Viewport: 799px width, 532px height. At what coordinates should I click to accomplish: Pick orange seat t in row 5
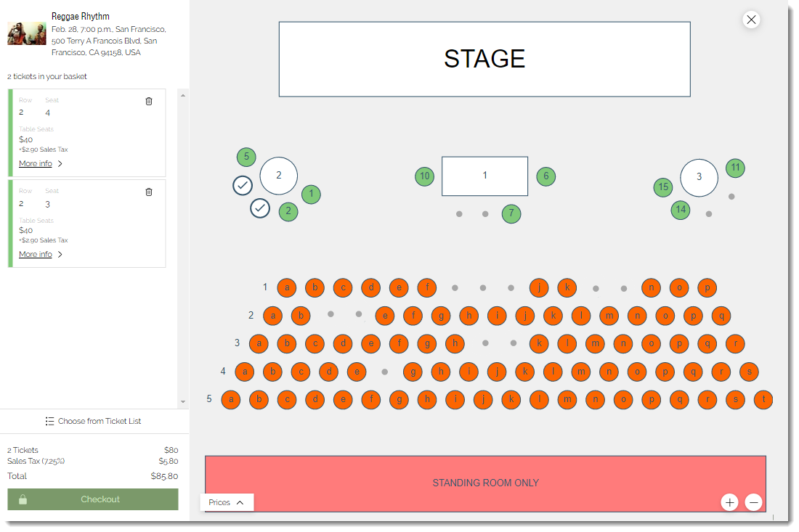763,400
